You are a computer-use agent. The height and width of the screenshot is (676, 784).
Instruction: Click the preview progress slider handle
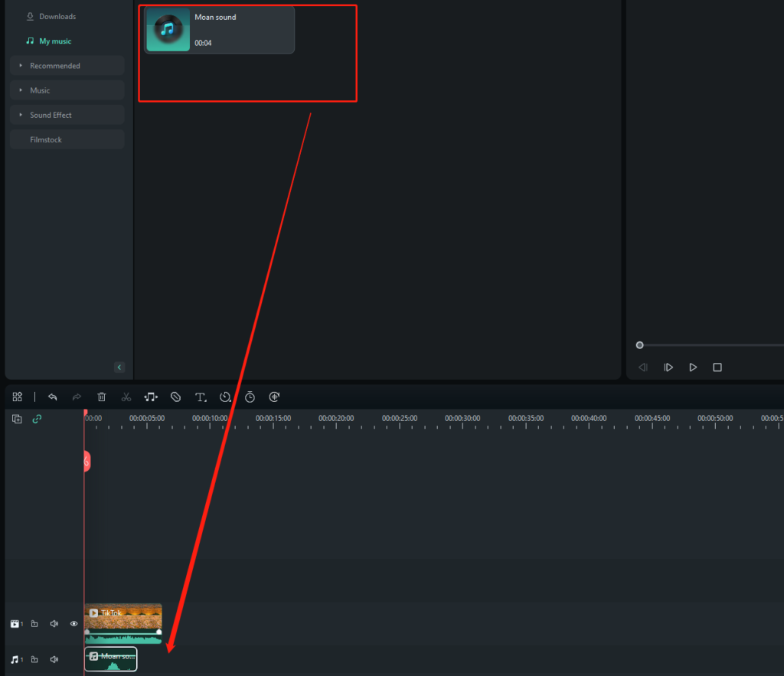click(640, 345)
